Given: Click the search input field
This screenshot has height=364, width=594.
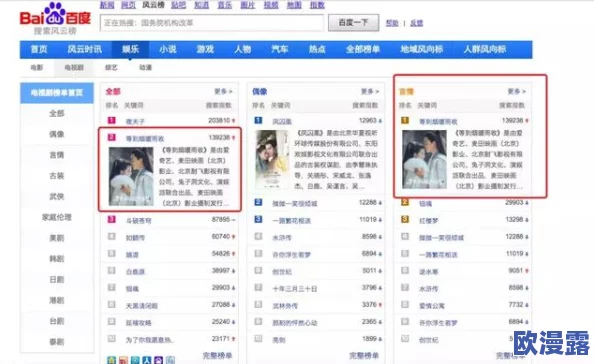Looking at the screenshot, I should [x=212, y=23].
